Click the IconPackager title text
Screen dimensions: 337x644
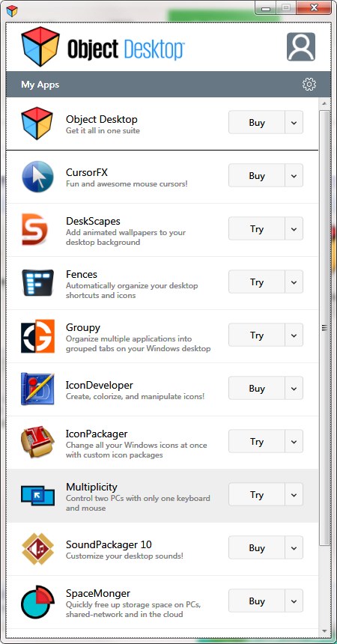tap(97, 434)
